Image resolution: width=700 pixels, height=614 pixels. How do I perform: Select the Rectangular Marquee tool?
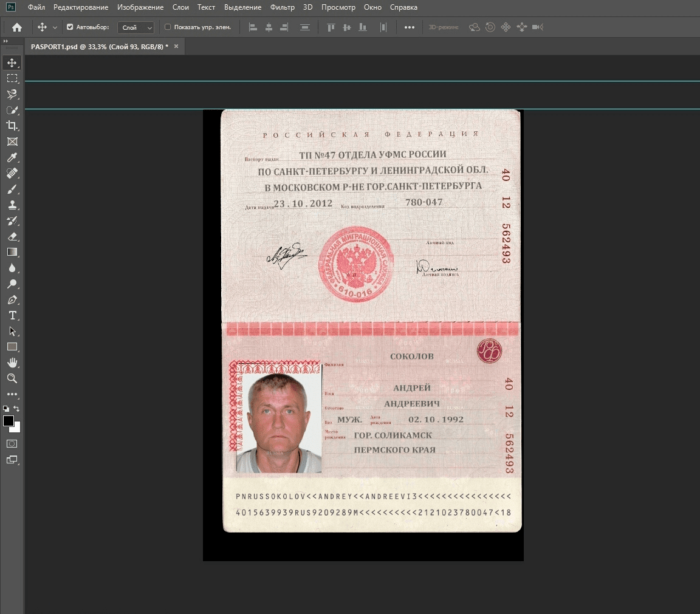coord(12,78)
